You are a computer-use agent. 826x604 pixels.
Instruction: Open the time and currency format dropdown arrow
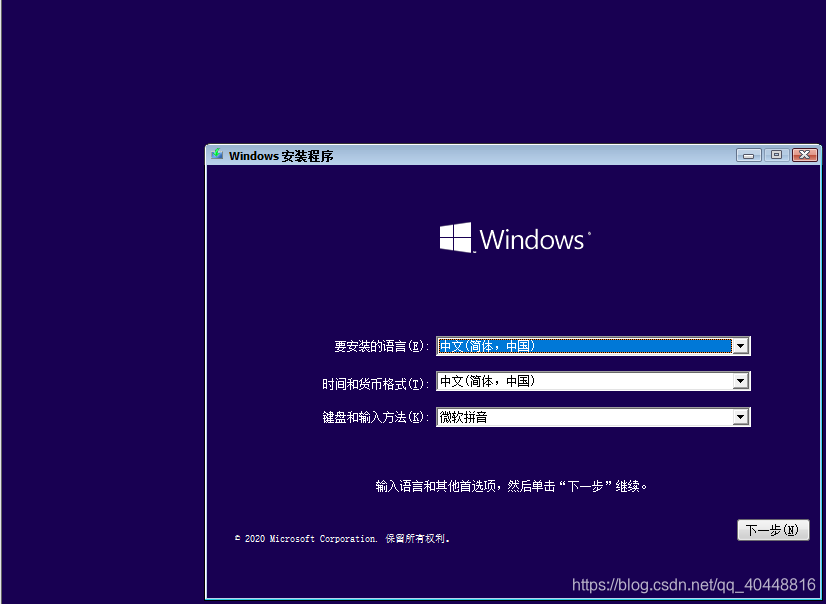(x=740, y=381)
